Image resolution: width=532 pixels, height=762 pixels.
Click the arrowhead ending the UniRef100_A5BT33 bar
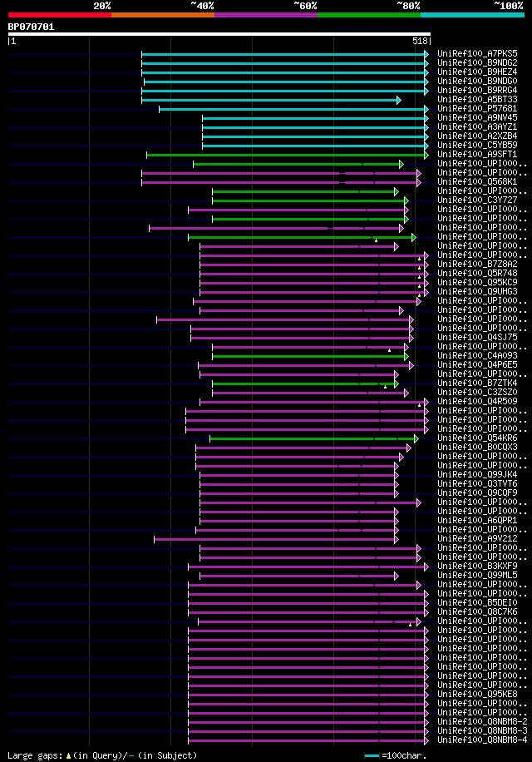tap(399, 101)
